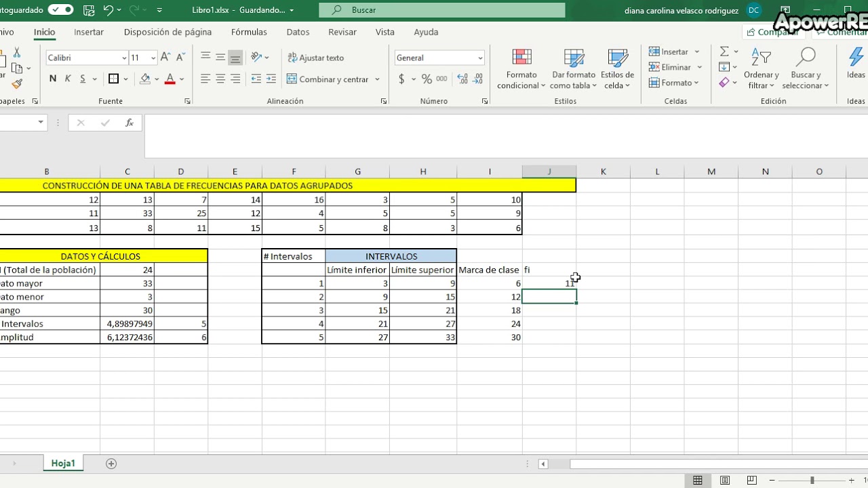Switch to Page Break preview icon
This screenshot has width=868, height=488.
(x=751, y=481)
